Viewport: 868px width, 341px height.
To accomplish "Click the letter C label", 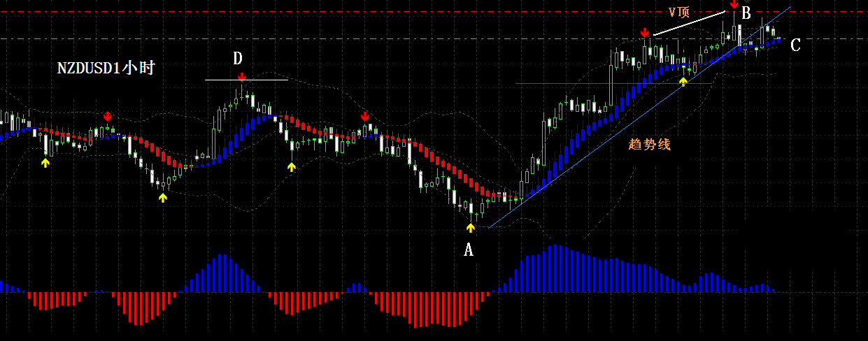I will (x=795, y=45).
